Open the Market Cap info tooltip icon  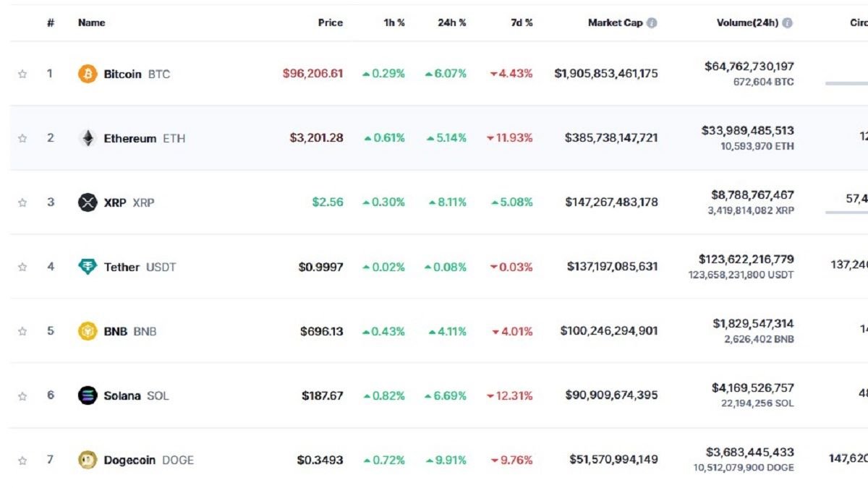click(652, 23)
